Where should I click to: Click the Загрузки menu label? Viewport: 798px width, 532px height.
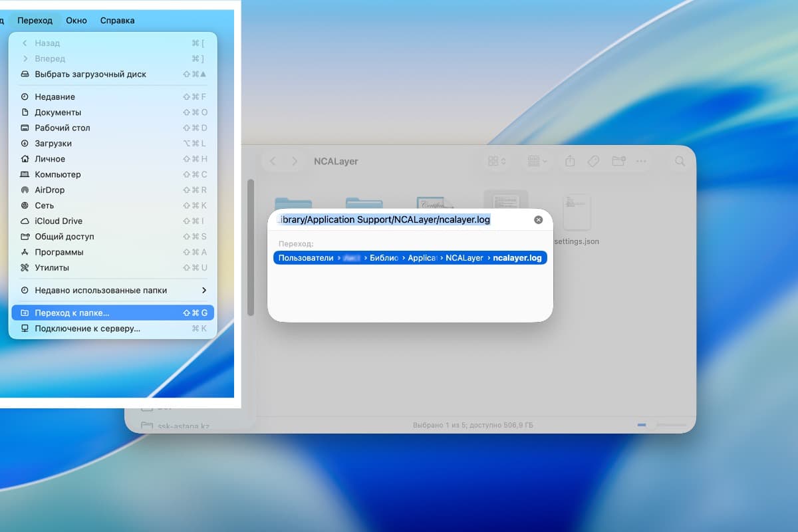coord(53,144)
